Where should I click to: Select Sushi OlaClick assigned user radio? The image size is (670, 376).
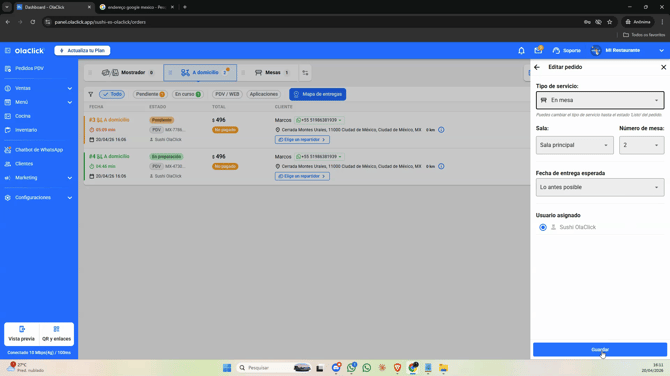(x=543, y=227)
